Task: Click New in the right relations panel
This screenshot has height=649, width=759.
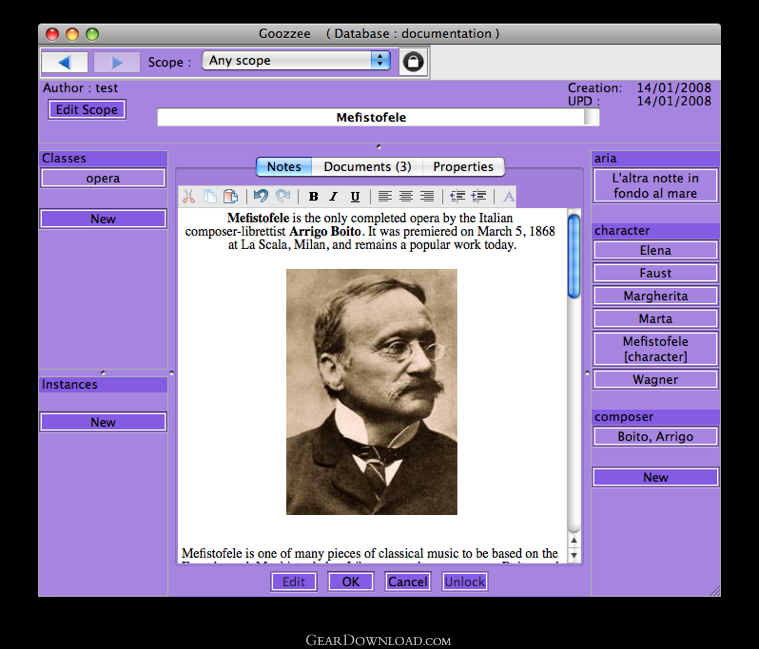Action: [x=655, y=477]
